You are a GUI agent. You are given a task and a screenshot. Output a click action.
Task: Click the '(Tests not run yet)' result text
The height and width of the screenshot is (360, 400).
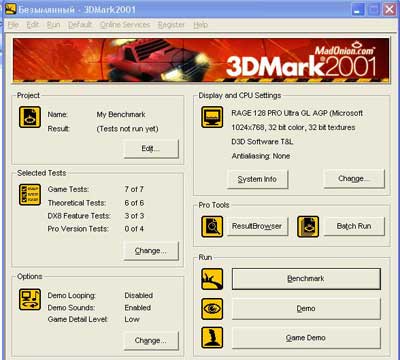click(127, 129)
